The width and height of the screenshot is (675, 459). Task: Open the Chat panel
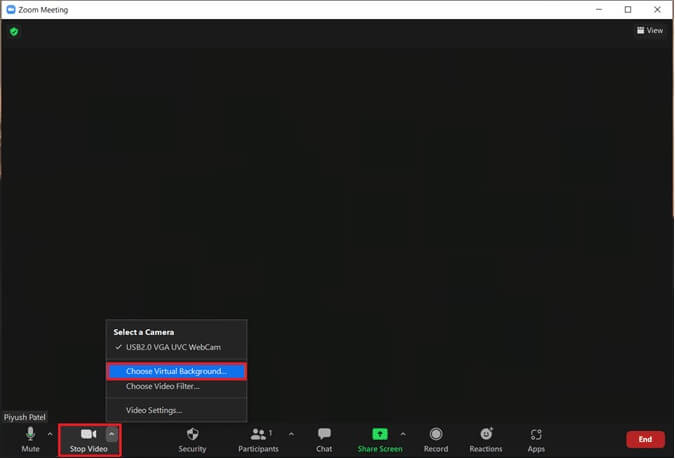324,439
